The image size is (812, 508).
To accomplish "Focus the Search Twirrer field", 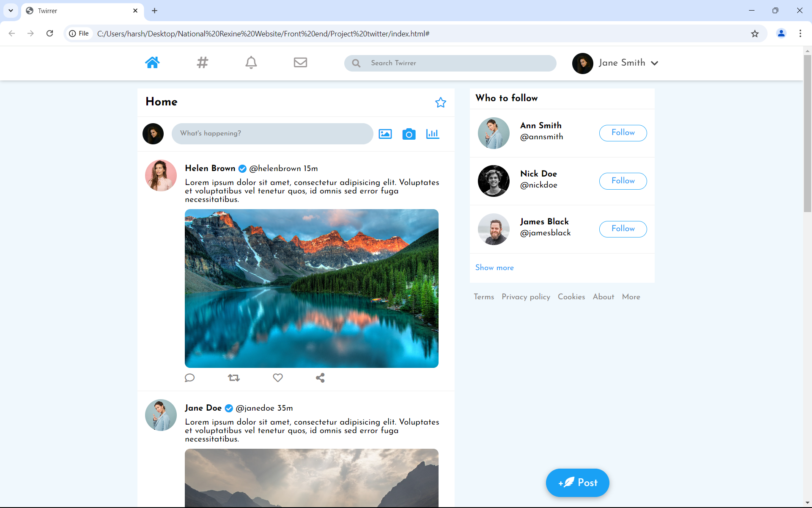I will [x=450, y=63].
